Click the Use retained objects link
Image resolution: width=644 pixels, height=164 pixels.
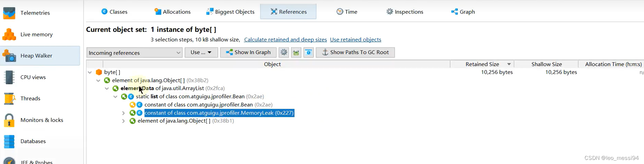(x=356, y=40)
